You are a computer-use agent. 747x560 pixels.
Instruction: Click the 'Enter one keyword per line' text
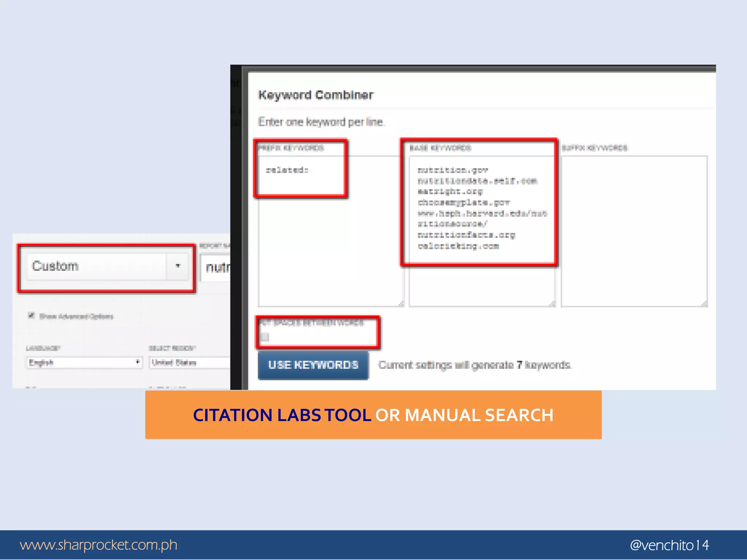click(321, 122)
